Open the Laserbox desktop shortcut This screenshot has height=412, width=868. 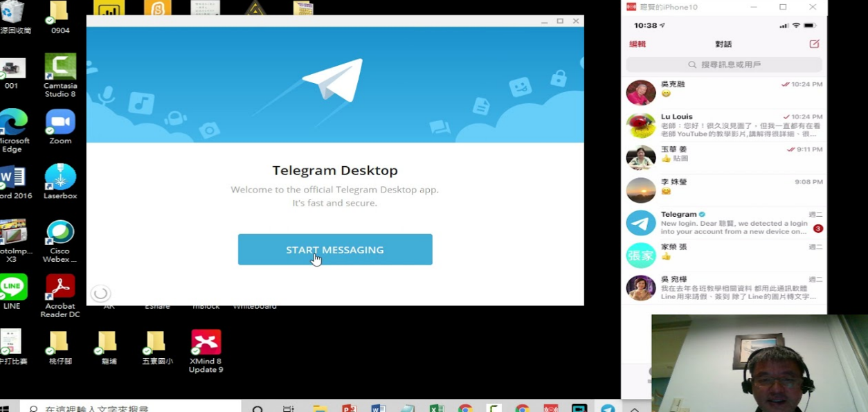60,181
